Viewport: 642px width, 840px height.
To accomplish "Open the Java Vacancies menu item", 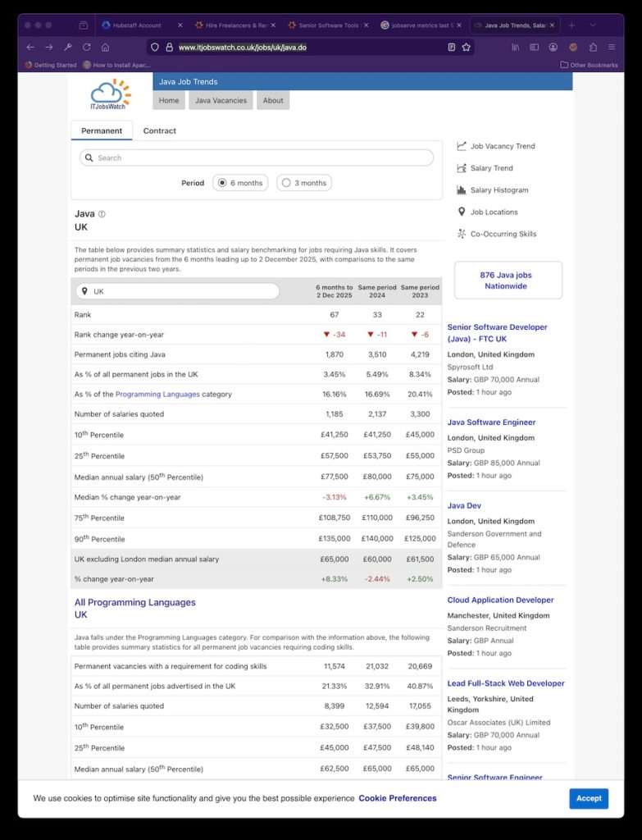I will coord(219,100).
